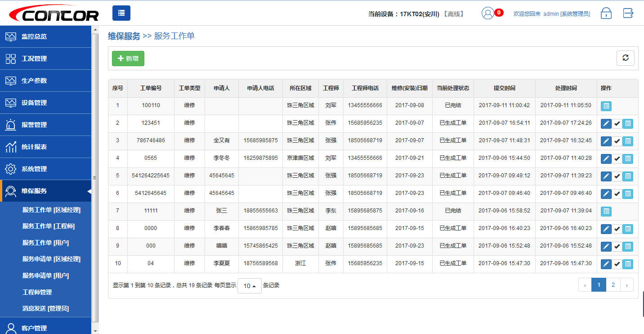The width and height of the screenshot is (644, 334).
Task: Go to page 2 of results
Action: [613, 284]
